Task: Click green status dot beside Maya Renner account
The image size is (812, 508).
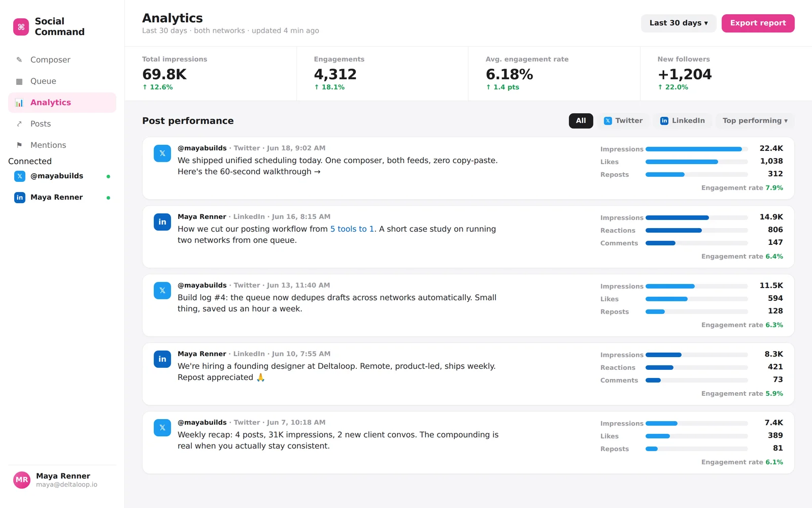Action: coord(108,198)
